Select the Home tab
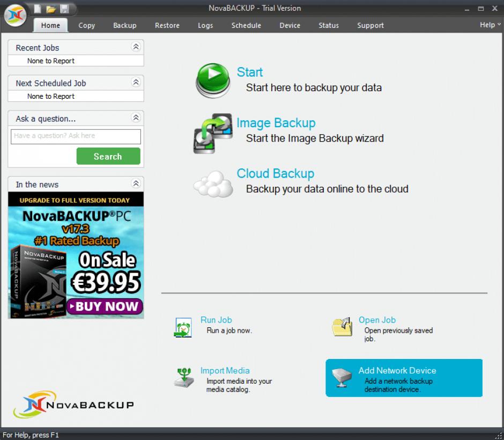504x440 pixels. (x=50, y=25)
